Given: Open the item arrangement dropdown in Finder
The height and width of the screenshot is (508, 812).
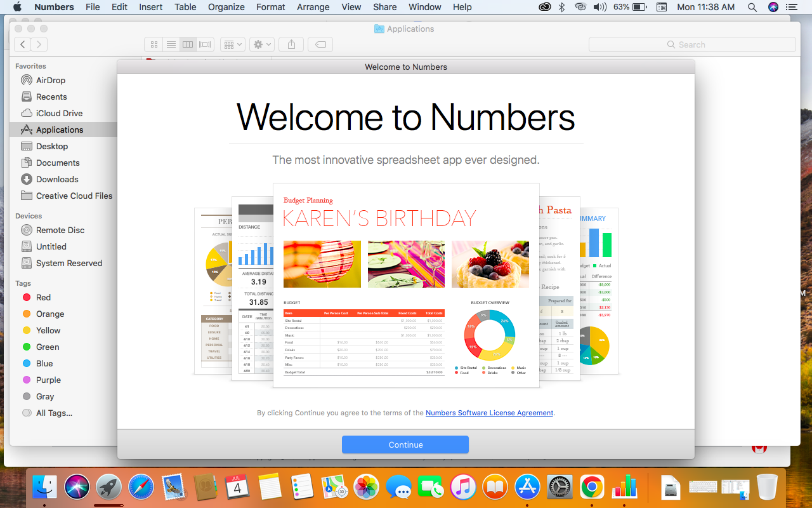Looking at the screenshot, I should click(232, 44).
